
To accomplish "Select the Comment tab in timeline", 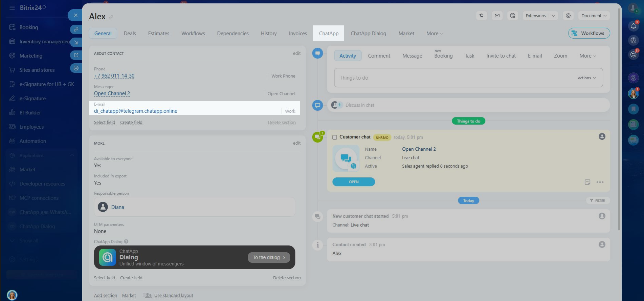I will point(379,56).
